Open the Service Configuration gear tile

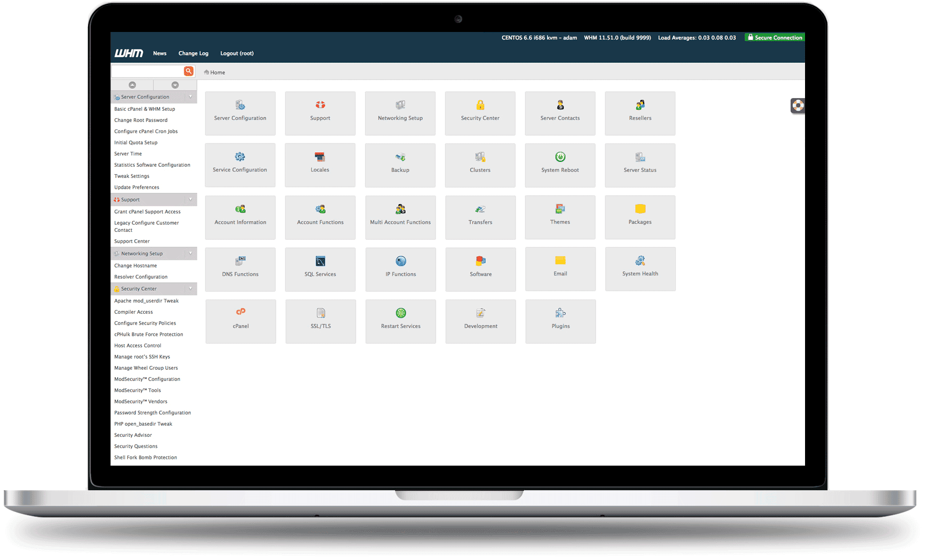240,165
